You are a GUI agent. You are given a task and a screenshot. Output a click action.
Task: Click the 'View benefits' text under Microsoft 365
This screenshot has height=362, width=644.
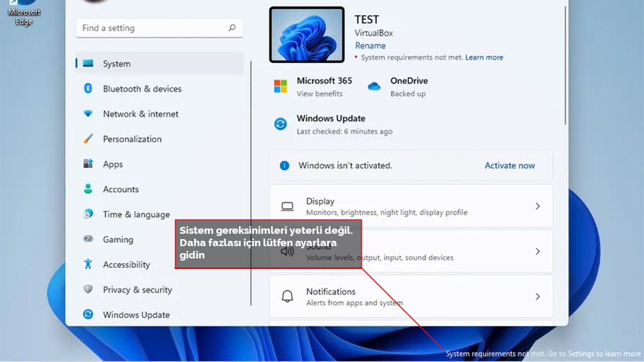(x=319, y=94)
